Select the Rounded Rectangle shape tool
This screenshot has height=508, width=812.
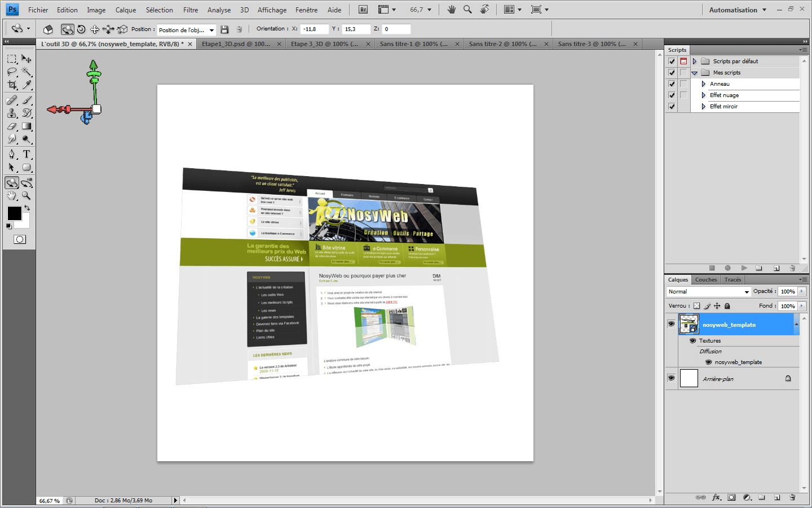point(27,167)
